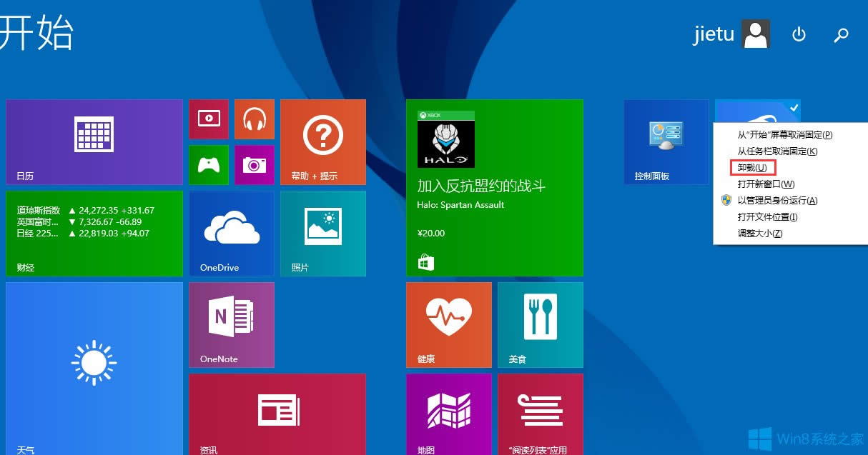Open the 健康 (Health) app tile
The width and height of the screenshot is (868, 455).
(448, 325)
